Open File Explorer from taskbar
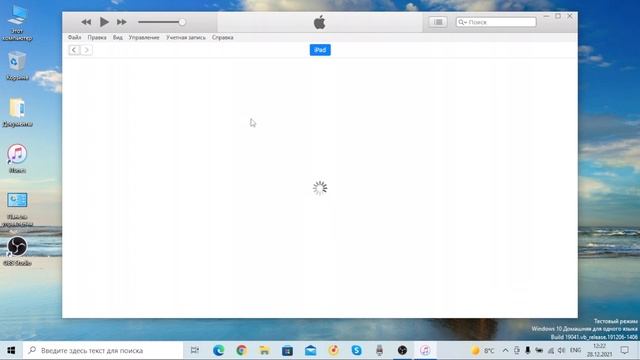Viewport: 640px width, 360px height. tap(264, 350)
